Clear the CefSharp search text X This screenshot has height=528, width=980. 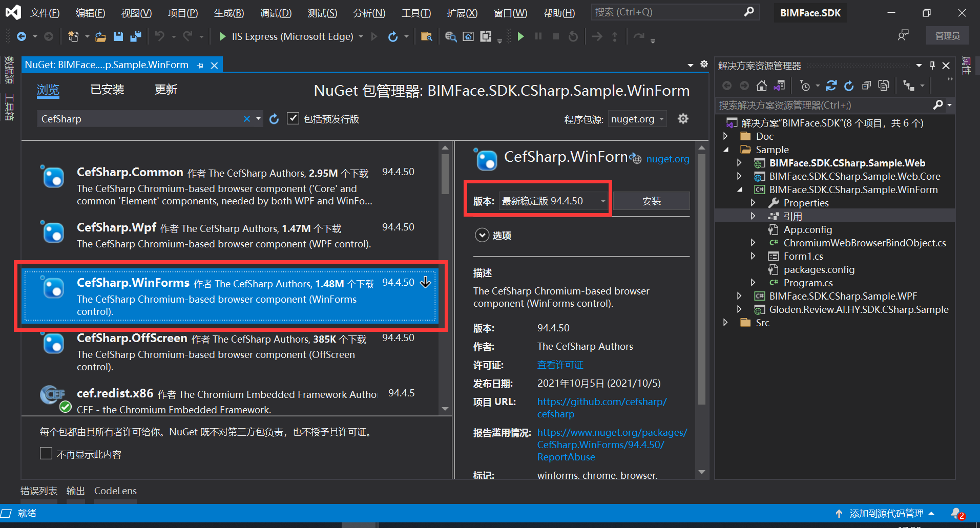[x=247, y=119]
